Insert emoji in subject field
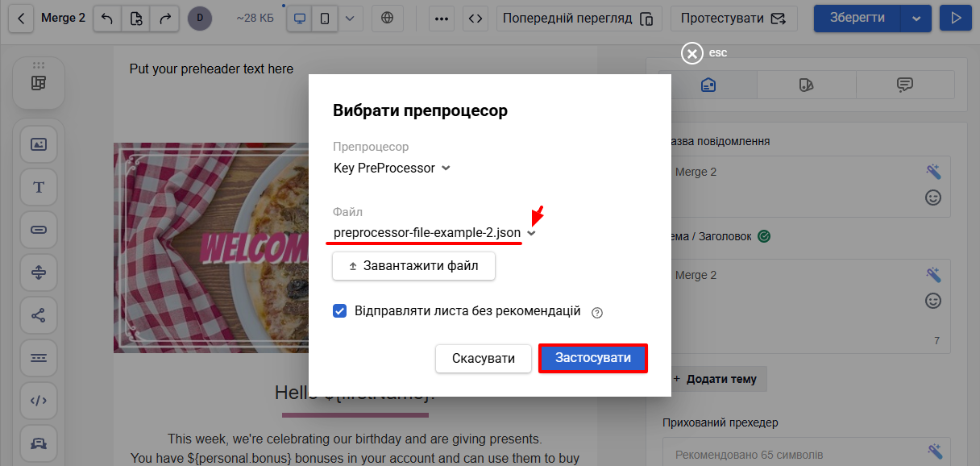This screenshot has width=980, height=466. [x=933, y=301]
